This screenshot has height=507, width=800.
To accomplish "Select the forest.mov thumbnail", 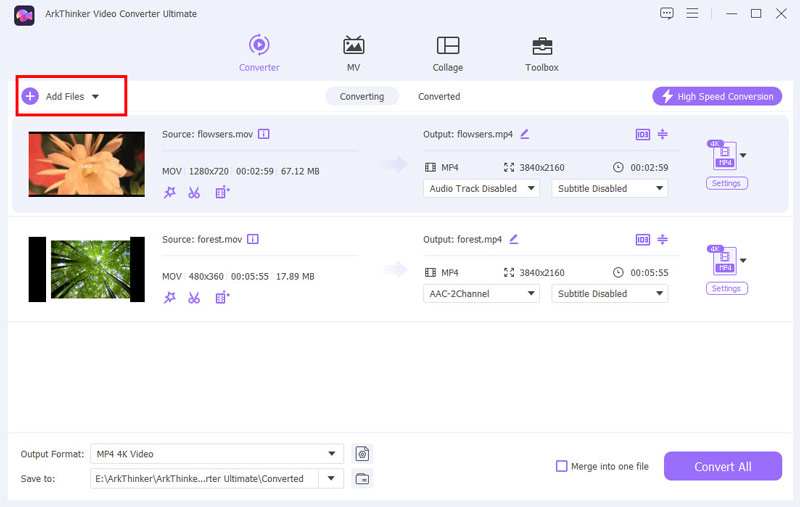I will (x=87, y=269).
